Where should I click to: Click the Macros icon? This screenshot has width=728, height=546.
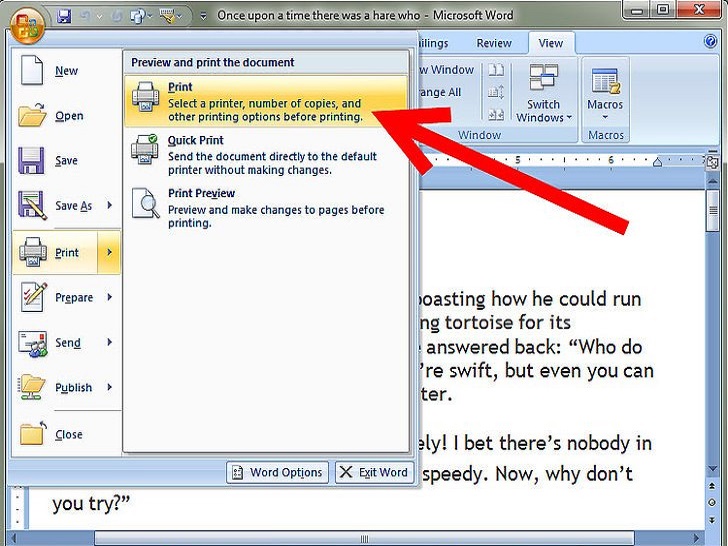605,81
